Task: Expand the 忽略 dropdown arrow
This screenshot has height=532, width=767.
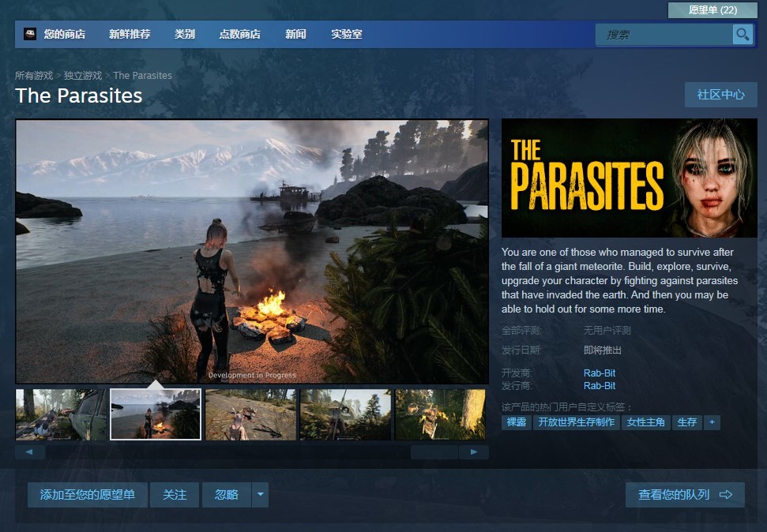Action: [260, 495]
